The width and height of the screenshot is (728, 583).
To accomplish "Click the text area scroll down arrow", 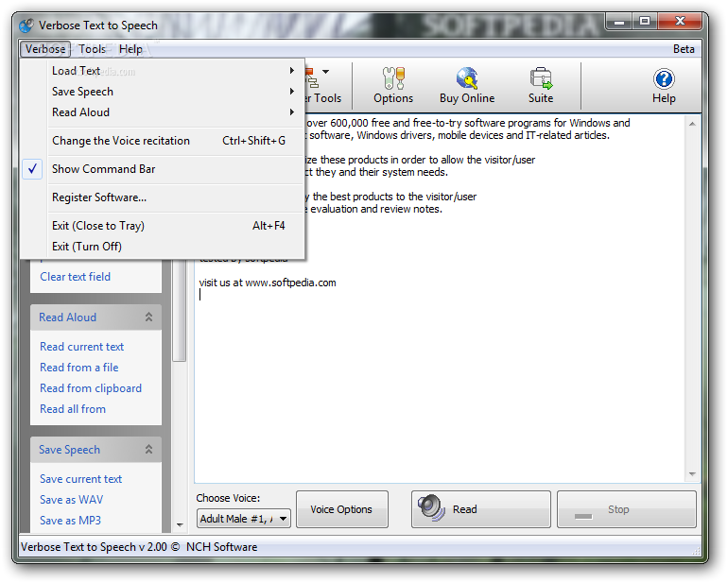I will (692, 474).
